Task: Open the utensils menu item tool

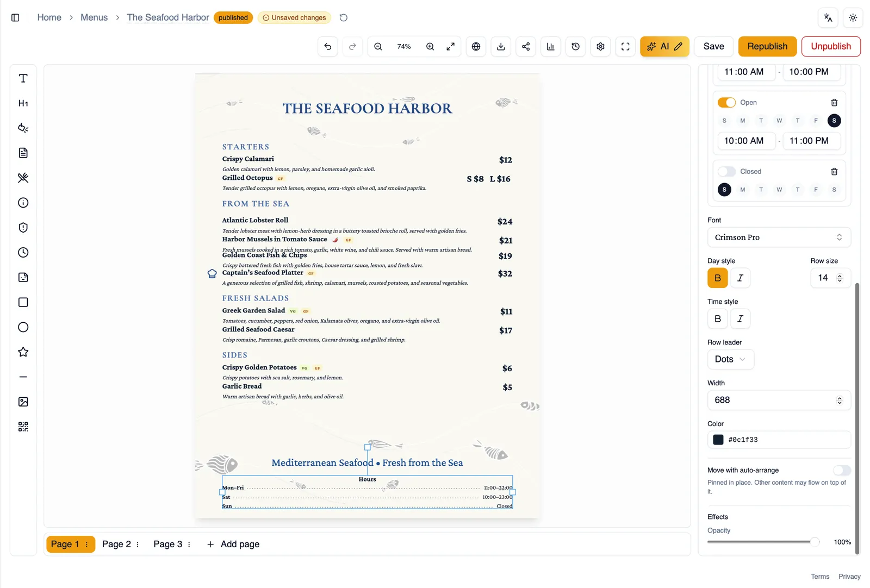Action: [23, 178]
